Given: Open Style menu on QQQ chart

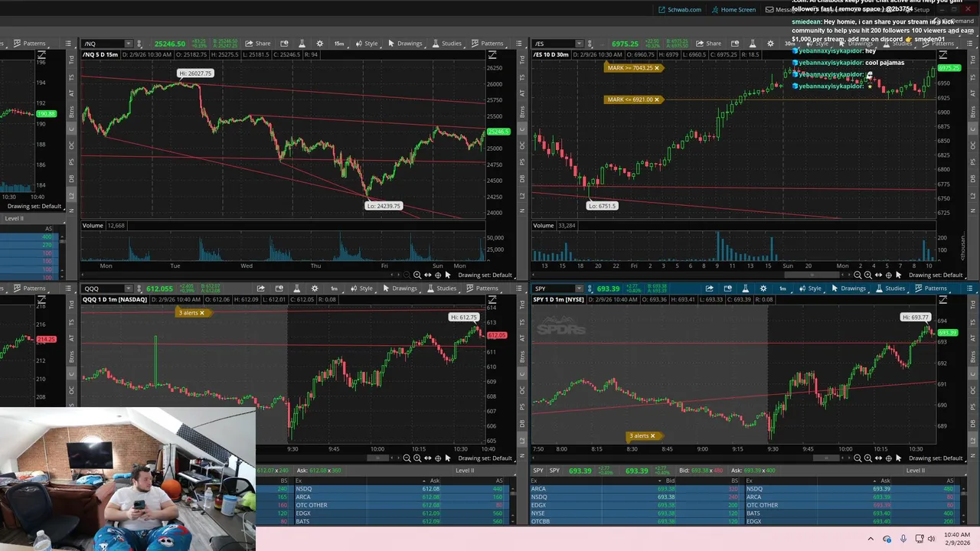Looking at the screenshot, I should [361, 289].
